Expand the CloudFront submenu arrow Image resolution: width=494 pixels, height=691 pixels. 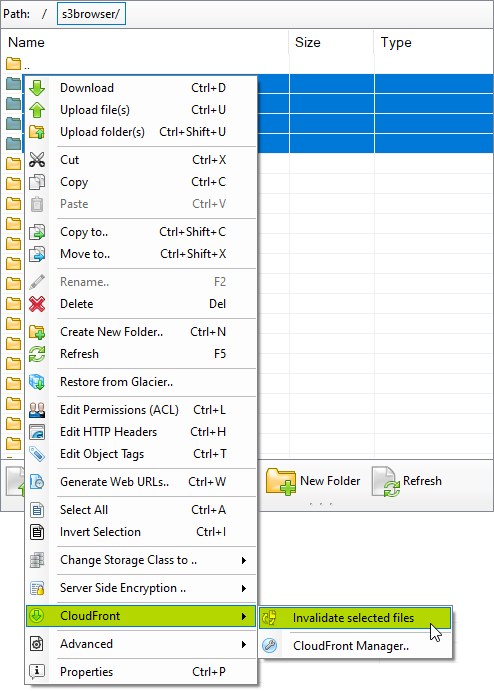point(244,616)
